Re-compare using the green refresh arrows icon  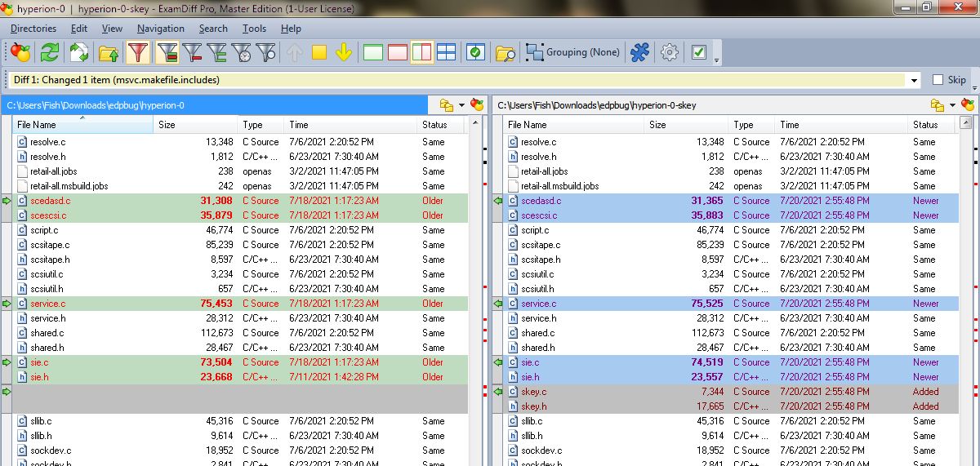point(50,53)
